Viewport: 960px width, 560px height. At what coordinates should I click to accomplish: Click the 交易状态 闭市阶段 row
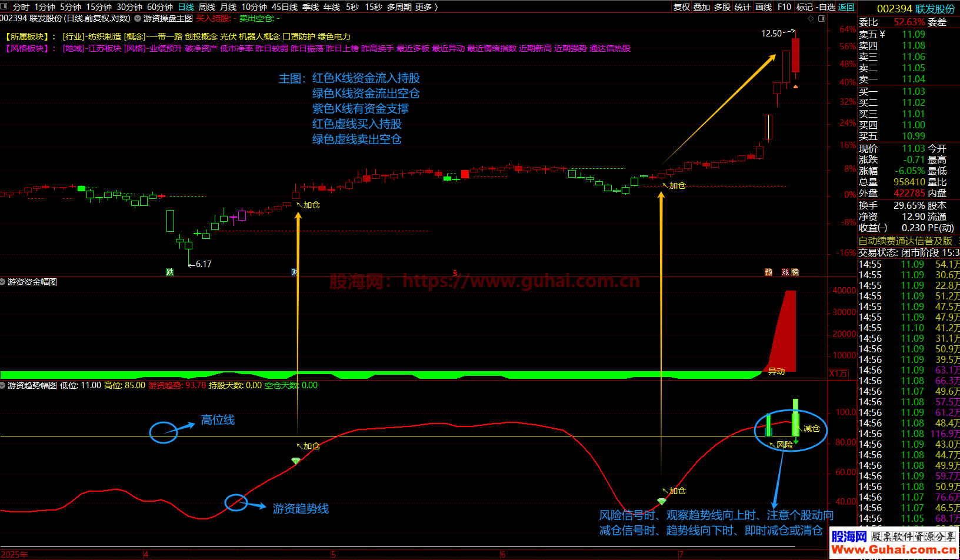click(909, 253)
